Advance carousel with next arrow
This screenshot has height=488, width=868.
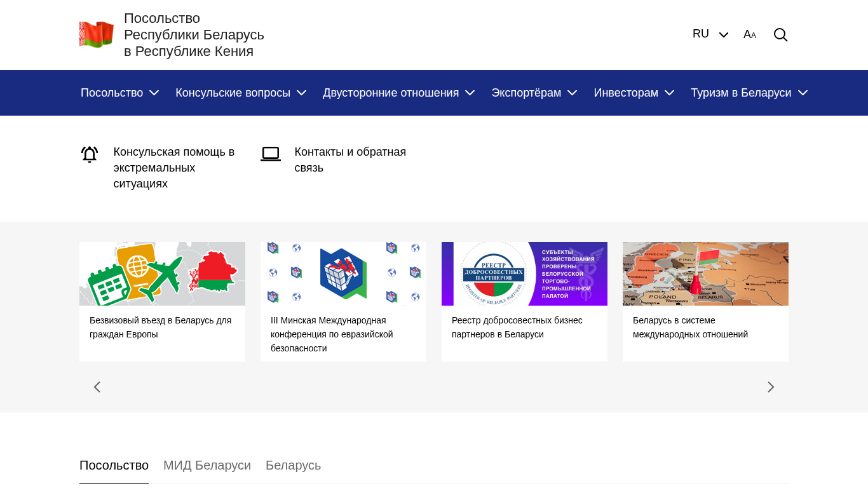click(x=771, y=387)
